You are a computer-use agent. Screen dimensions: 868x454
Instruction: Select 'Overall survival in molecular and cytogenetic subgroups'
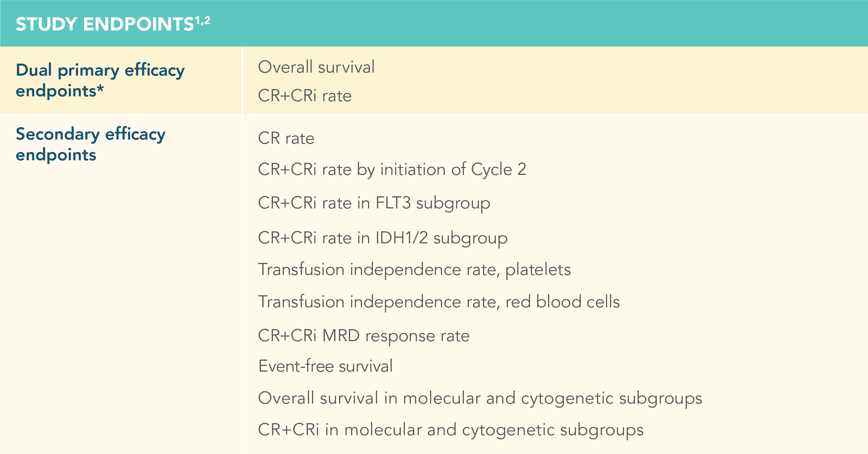[x=480, y=398]
